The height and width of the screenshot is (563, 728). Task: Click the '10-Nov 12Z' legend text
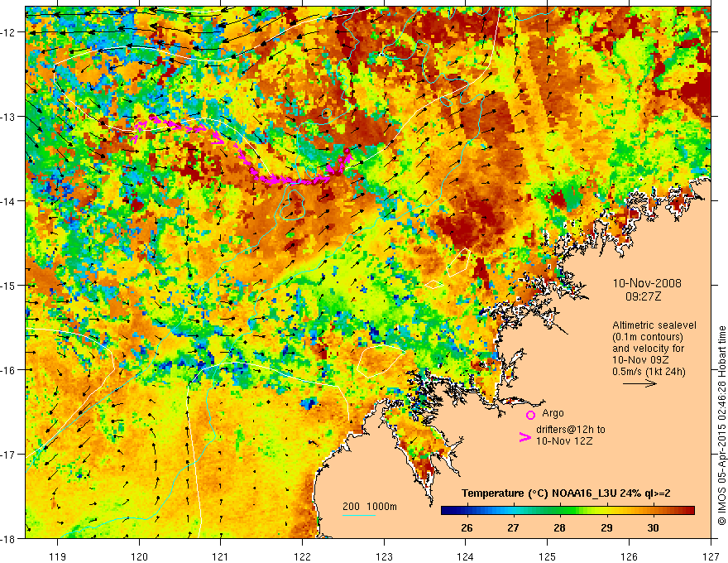click(x=564, y=441)
